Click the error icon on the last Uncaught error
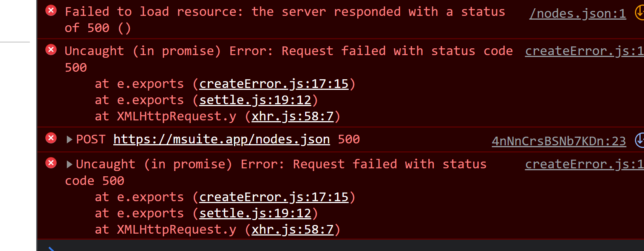The image size is (644, 251). pos(51,163)
